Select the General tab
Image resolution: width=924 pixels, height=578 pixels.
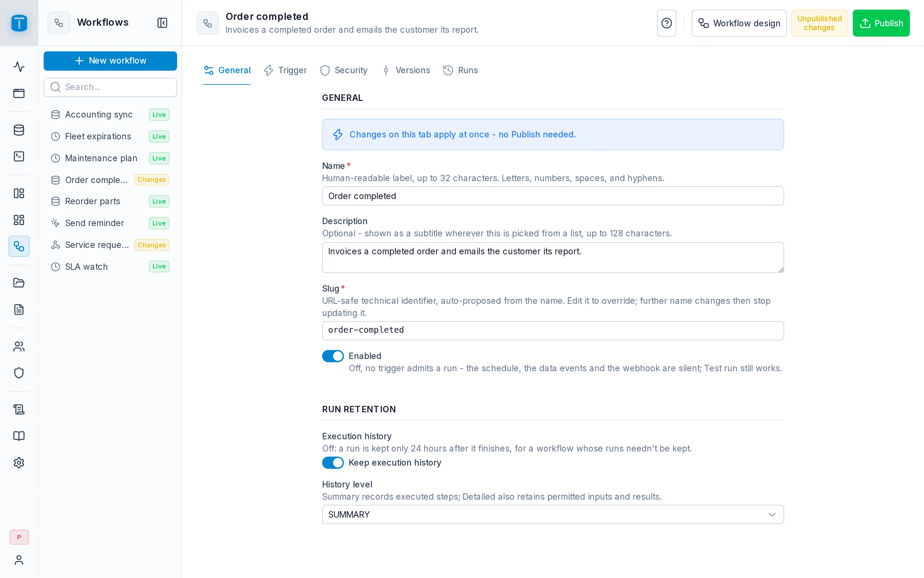pyautogui.click(x=227, y=70)
